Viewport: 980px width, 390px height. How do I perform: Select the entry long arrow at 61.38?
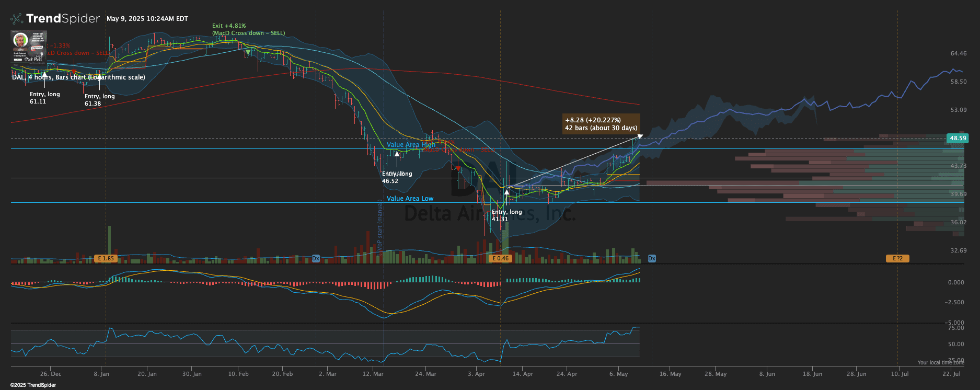pyautogui.click(x=99, y=78)
